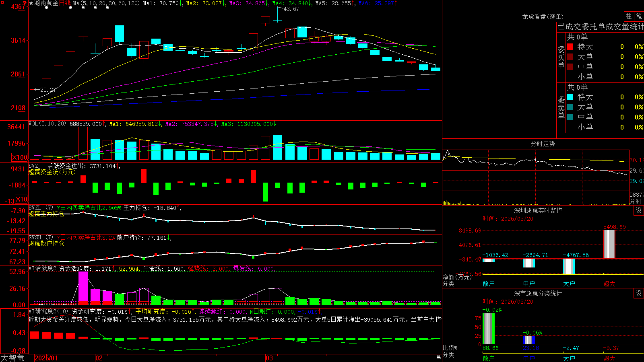Viewport: 644px width, 362px height.
Task: Click the 分时走势 panel title
Action: click(x=543, y=144)
